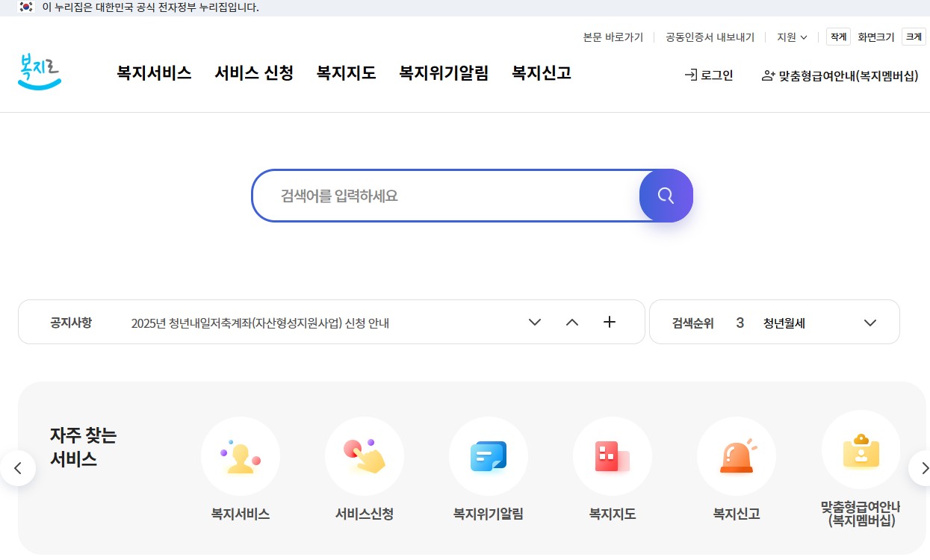Show next notice with down chevron

[x=535, y=323]
